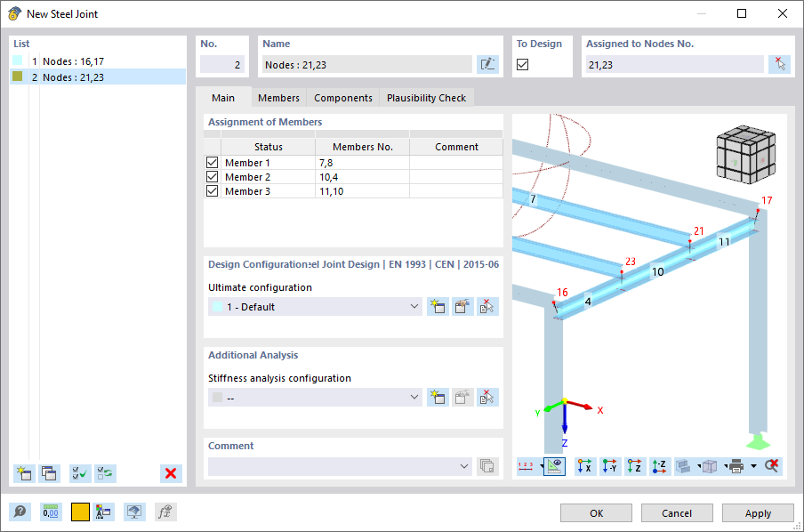This screenshot has width=804, height=532.
Task: Open the print options dropdown arrow
Action: (753, 466)
